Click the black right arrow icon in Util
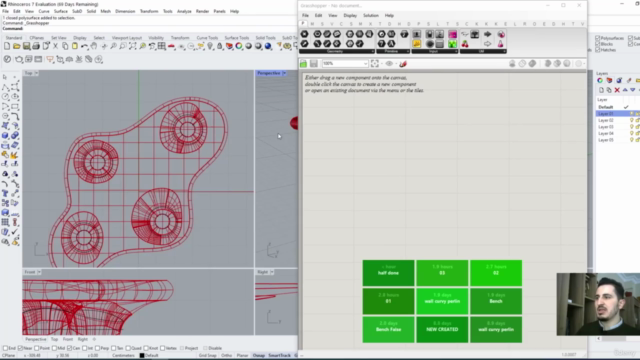Screen dimensions: 640x360 tap(488, 34)
